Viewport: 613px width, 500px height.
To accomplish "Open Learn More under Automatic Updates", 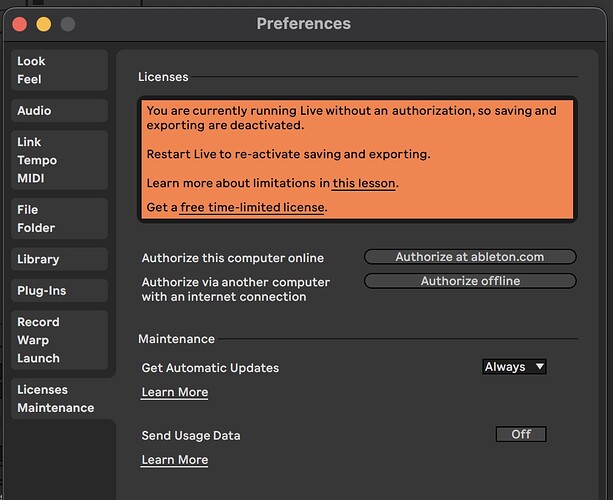I will [175, 392].
